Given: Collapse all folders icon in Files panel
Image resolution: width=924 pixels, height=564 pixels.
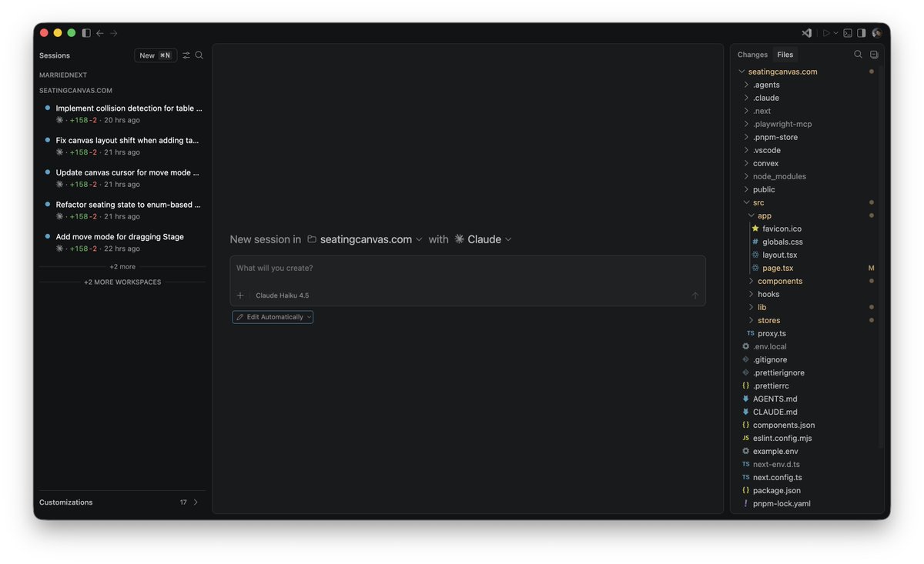Looking at the screenshot, I should coord(874,55).
